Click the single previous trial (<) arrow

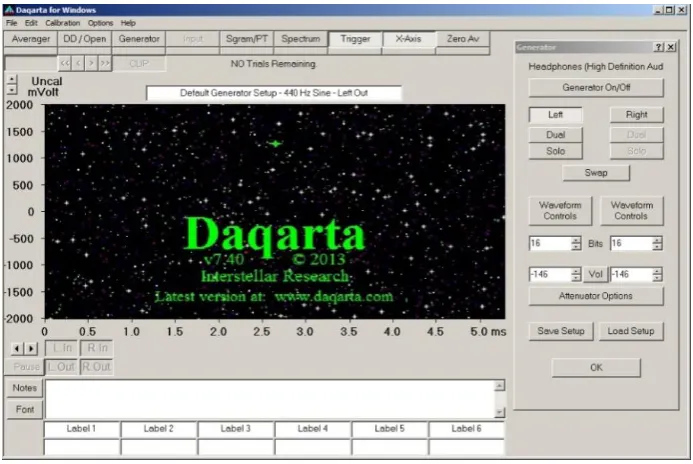[78, 64]
